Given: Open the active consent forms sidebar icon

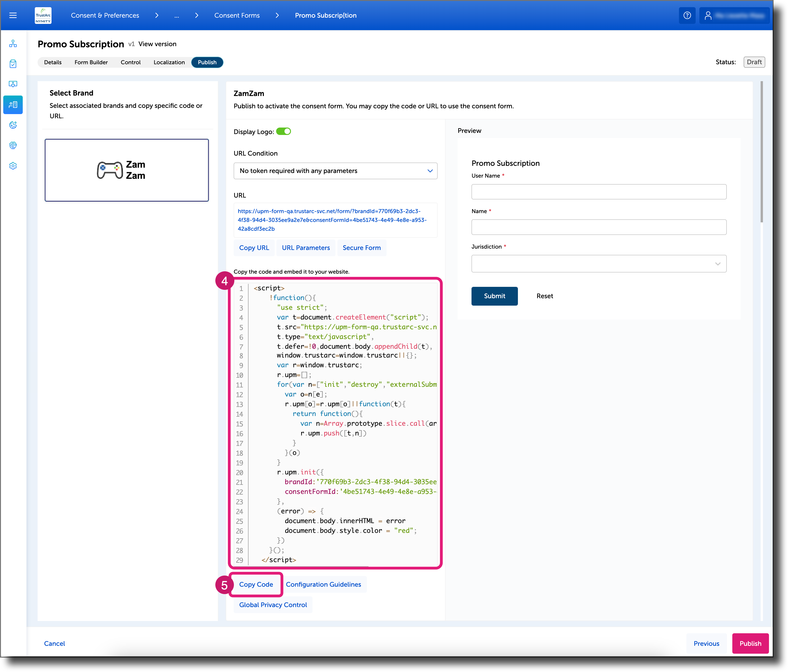Looking at the screenshot, I should point(13,105).
